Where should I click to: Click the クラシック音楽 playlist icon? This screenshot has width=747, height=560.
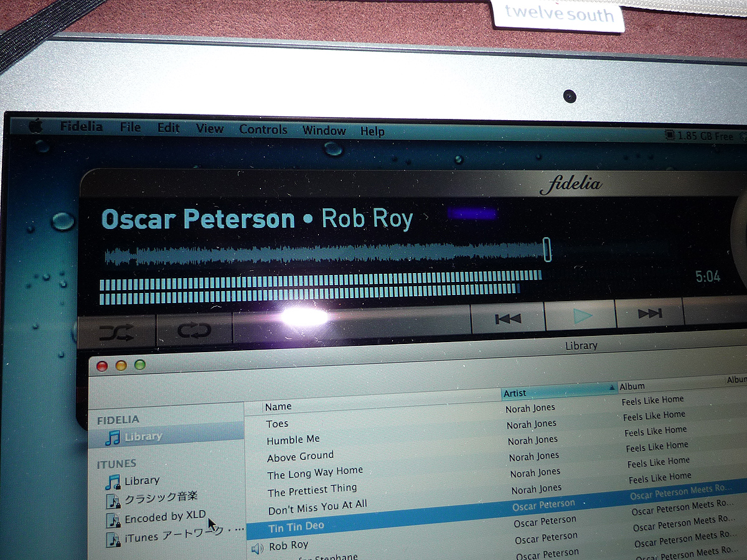tap(113, 500)
